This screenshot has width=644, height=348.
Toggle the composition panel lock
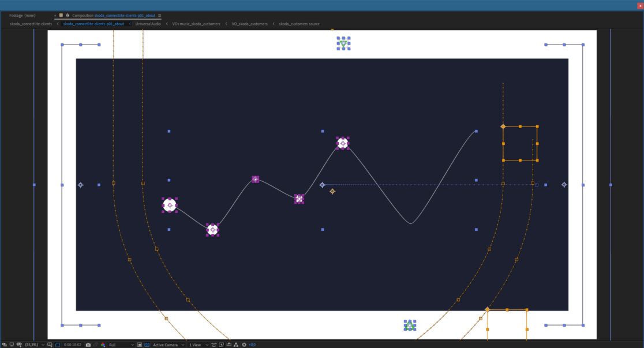point(68,15)
